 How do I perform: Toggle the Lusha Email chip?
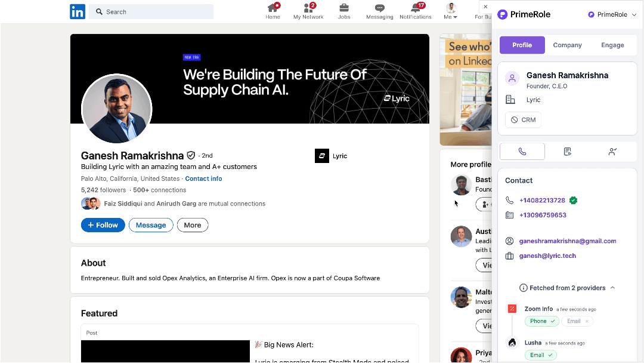[x=541, y=355]
